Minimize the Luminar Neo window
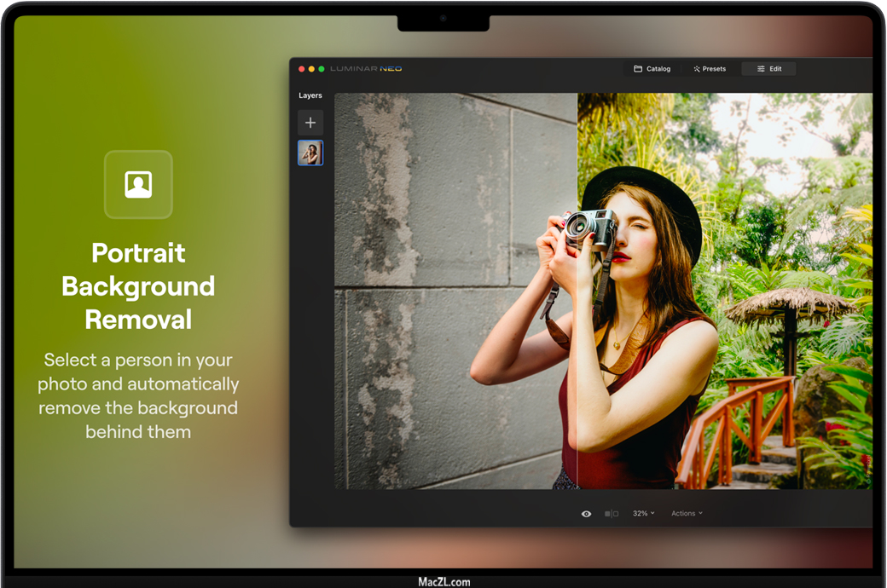The width and height of the screenshot is (887, 588). (x=311, y=69)
